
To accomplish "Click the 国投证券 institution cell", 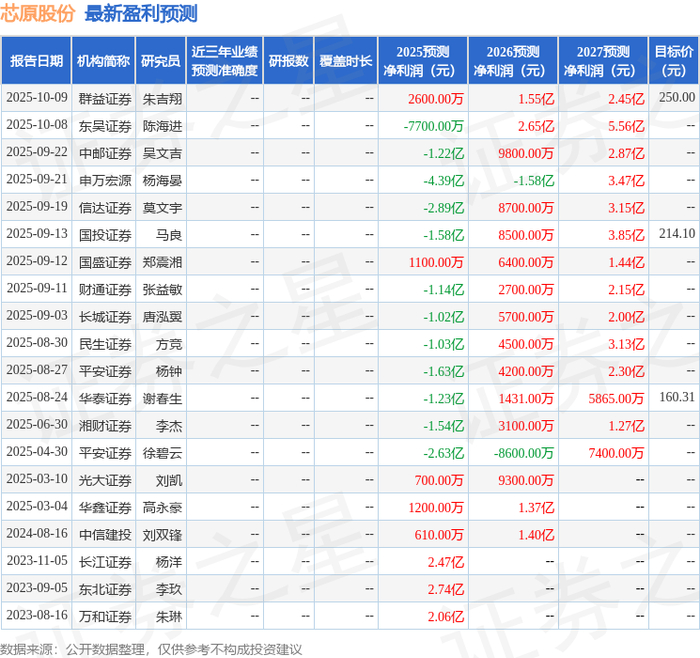I will [x=105, y=235].
